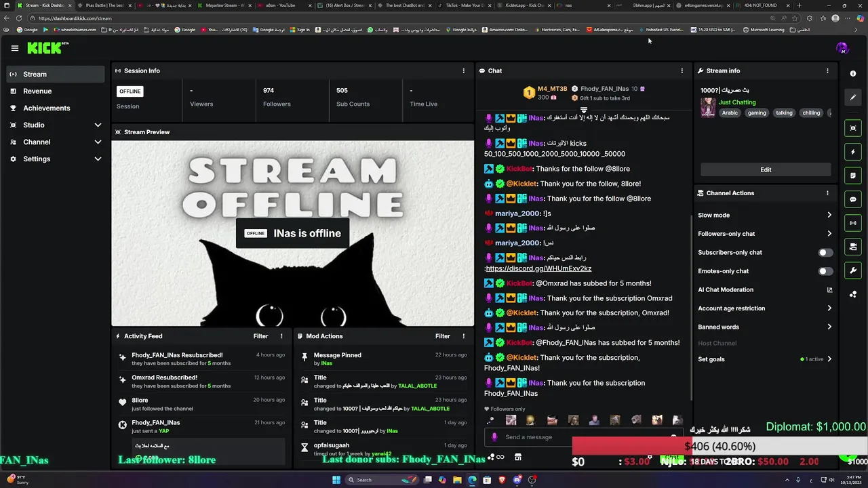This screenshot has height=488, width=868.
Task: Expand the Settings sidebar section
Action: pos(56,159)
